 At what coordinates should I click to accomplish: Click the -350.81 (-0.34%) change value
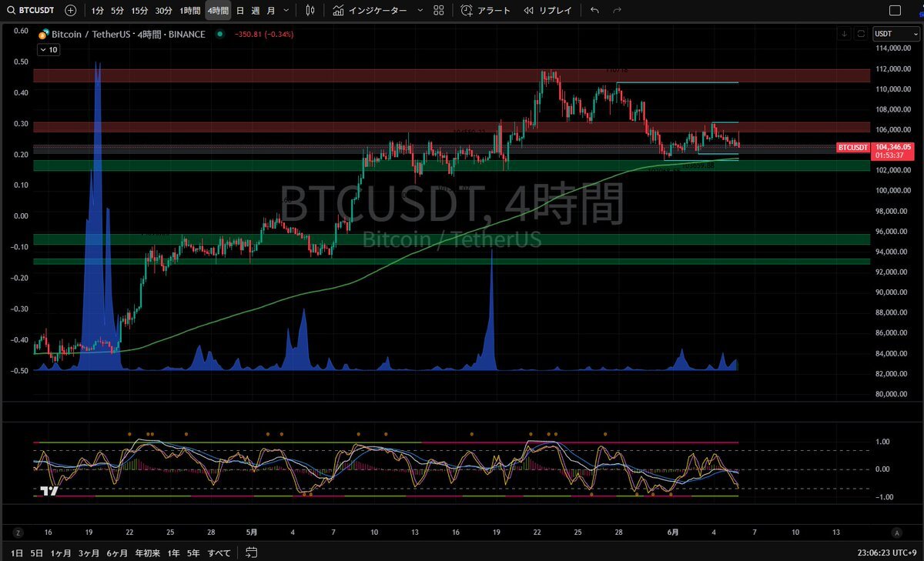265,34
